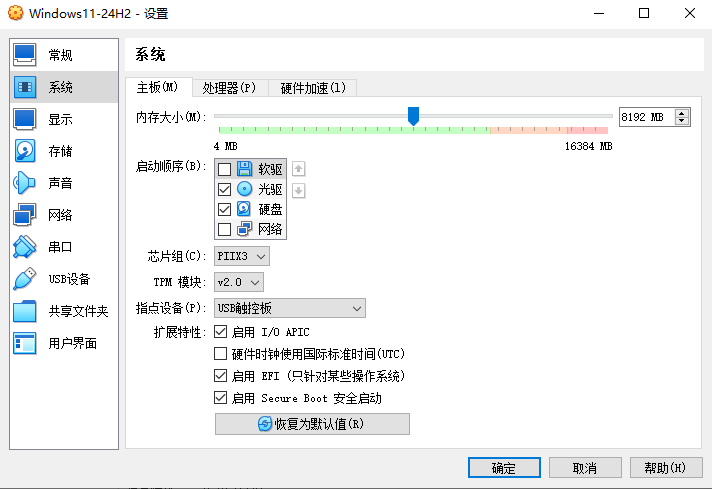Click the 8192 MB memory input field

click(647, 117)
